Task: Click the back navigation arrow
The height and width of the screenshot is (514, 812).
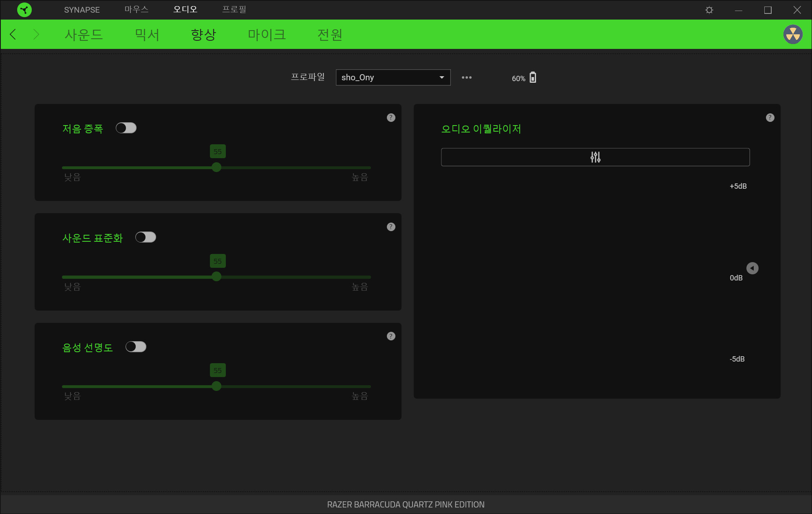Action: point(13,34)
